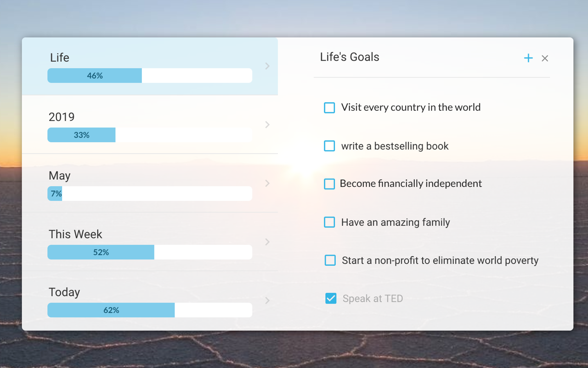Image resolution: width=588 pixels, height=368 pixels.
Task: Open the 2019 goals via chevron
Action: (267, 125)
